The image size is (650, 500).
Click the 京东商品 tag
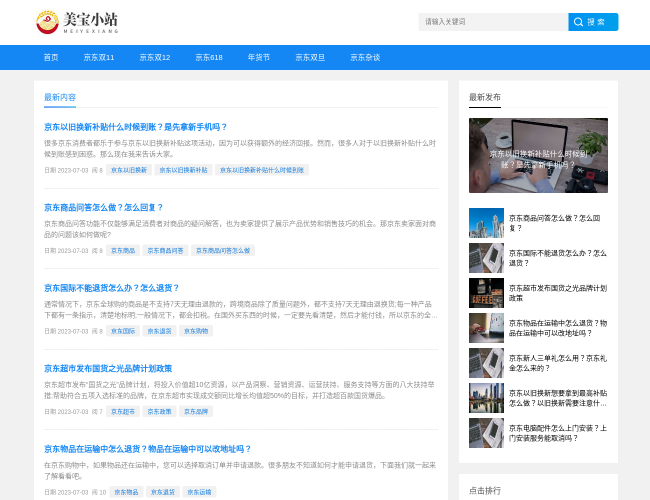click(x=123, y=250)
